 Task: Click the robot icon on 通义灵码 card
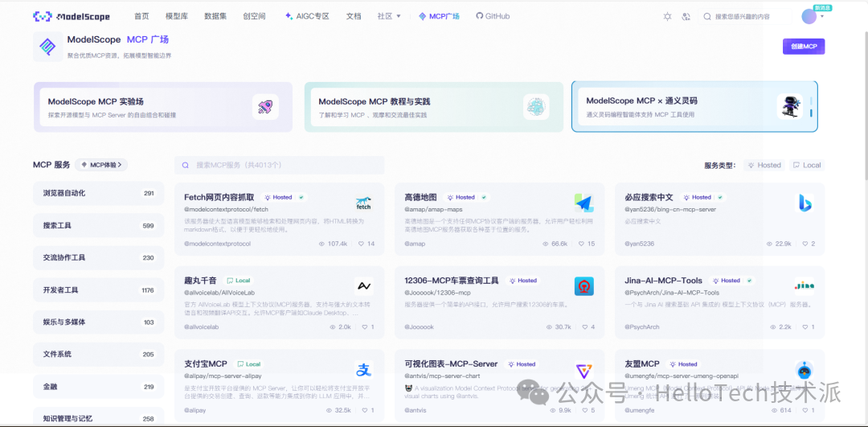pyautogui.click(x=789, y=106)
